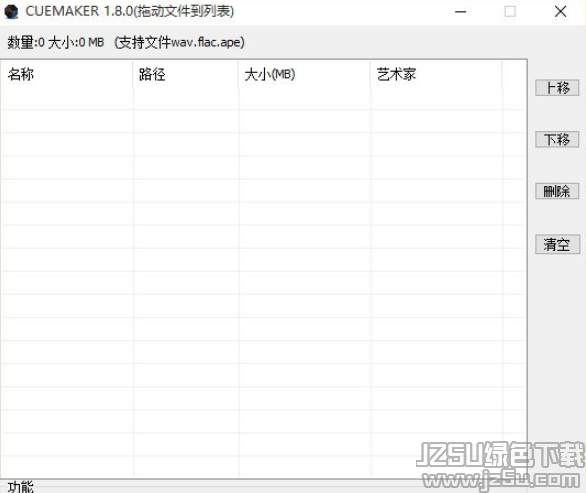
Task: Click the 下移 (move down) button
Action: 557,139
